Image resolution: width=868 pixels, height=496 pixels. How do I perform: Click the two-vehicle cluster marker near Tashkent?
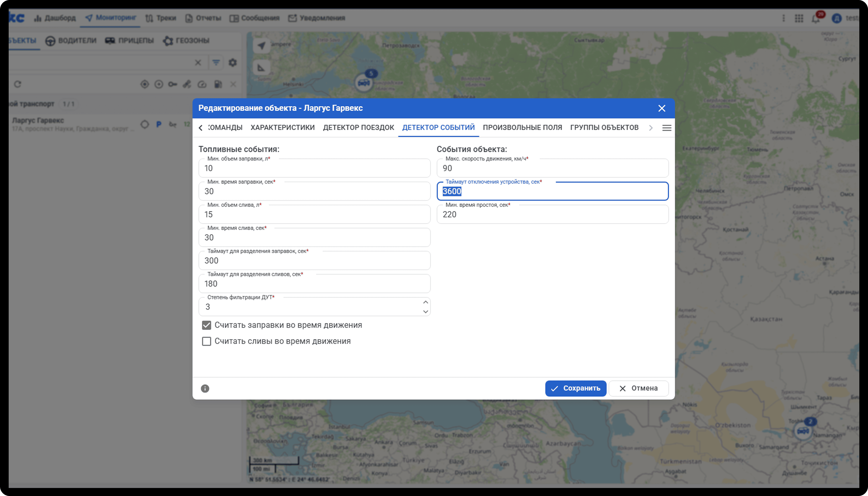[803, 431]
